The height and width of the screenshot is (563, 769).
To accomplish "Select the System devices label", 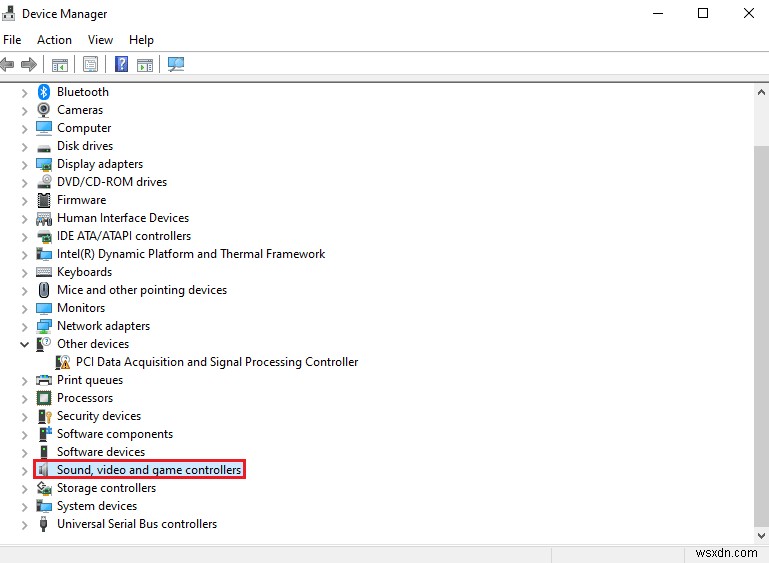I will click(x=97, y=506).
